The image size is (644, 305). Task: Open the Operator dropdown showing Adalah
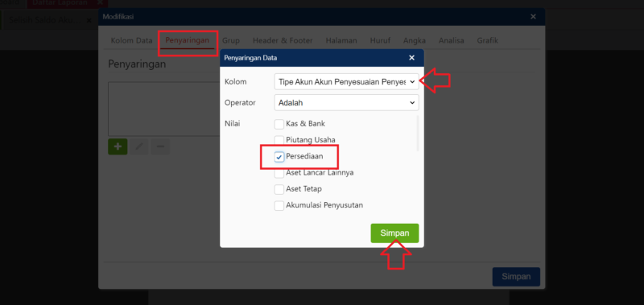346,103
